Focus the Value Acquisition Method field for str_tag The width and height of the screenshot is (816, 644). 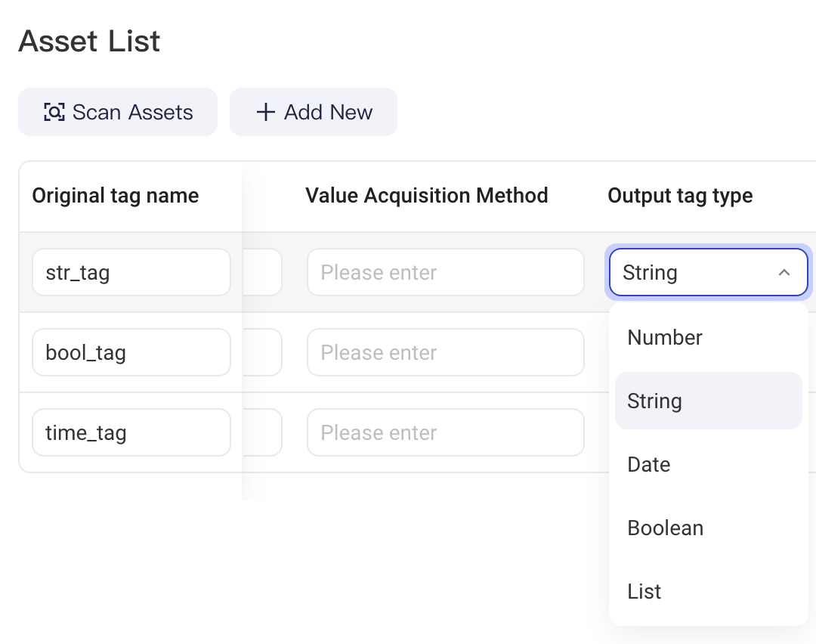point(446,272)
